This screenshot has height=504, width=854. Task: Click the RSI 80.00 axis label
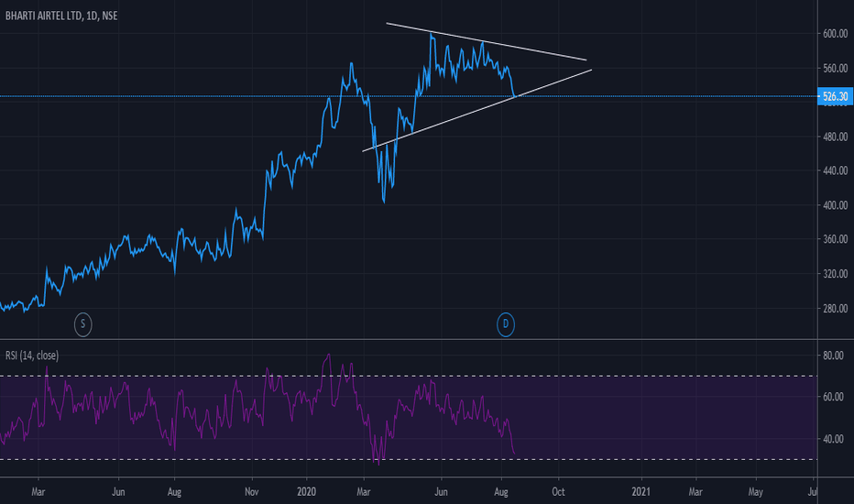pos(833,356)
